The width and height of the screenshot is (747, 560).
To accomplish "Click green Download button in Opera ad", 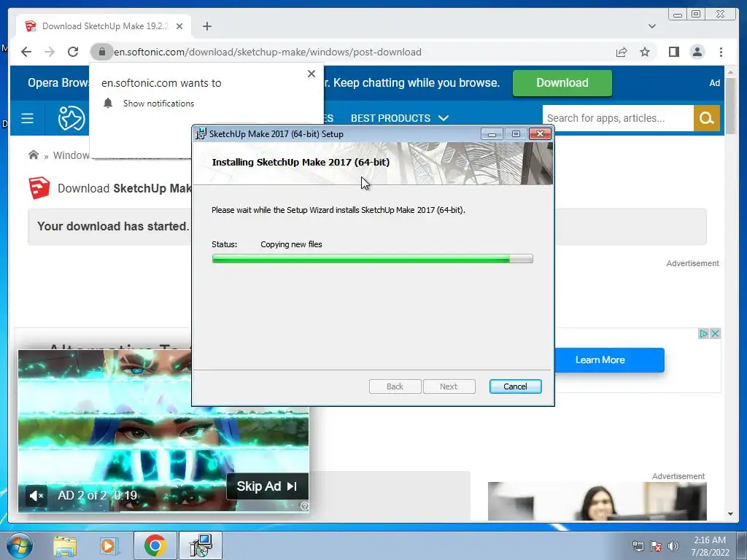I will pyautogui.click(x=562, y=83).
